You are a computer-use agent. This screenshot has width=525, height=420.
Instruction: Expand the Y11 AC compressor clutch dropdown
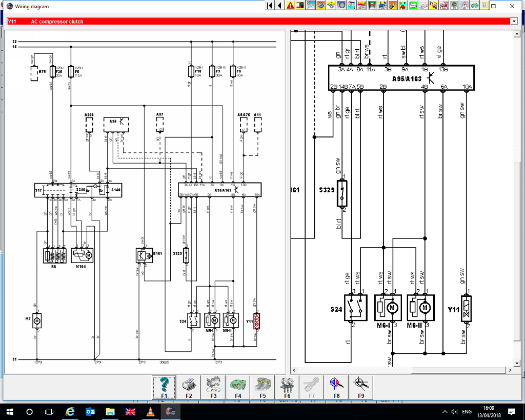click(514, 22)
